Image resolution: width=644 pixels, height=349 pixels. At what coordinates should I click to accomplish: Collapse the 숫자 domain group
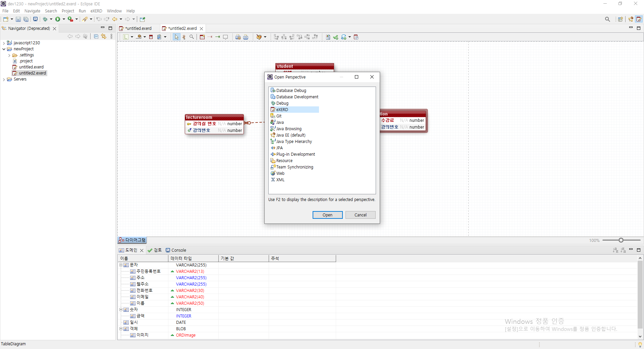coord(121,309)
